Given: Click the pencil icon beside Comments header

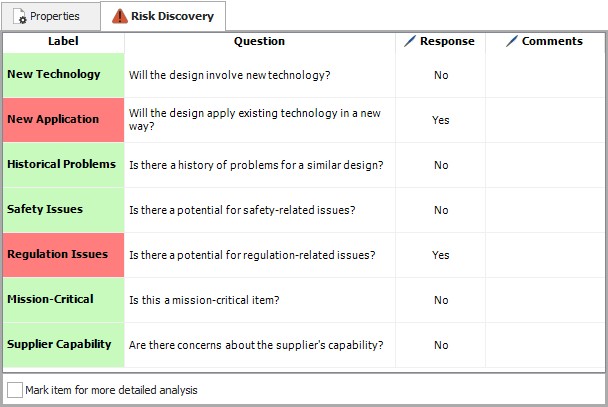Looking at the screenshot, I should point(512,41).
